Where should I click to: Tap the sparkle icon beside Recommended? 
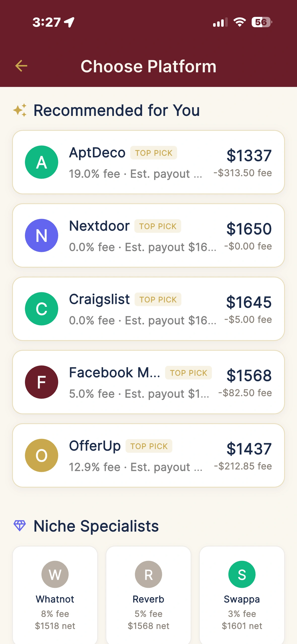click(x=20, y=110)
